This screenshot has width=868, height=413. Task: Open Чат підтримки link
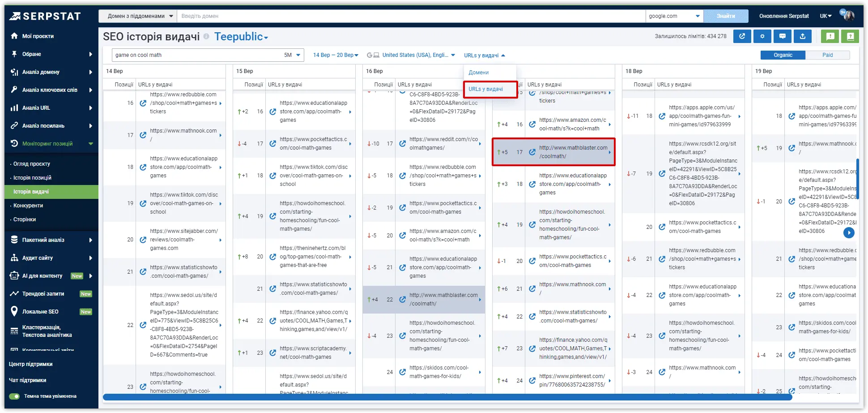click(x=28, y=380)
